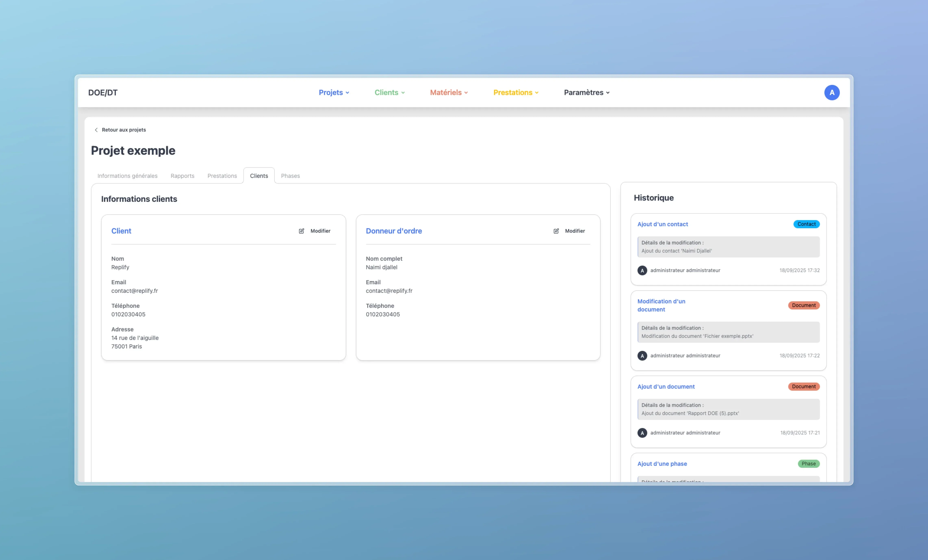Click the green Phase badge in the history
This screenshot has width=928, height=560.
(x=808, y=464)
